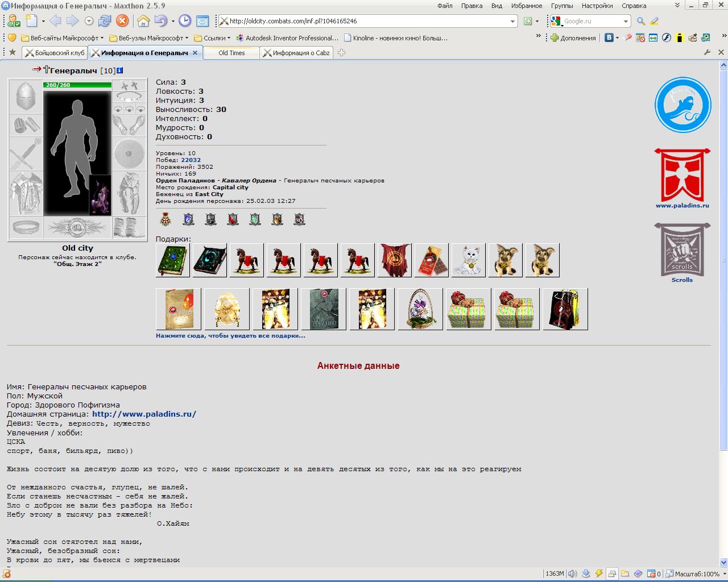728x582 pixels.
Task: Open Autodesk Inventor Professional bookmark
Action: [x=287, y=38]
